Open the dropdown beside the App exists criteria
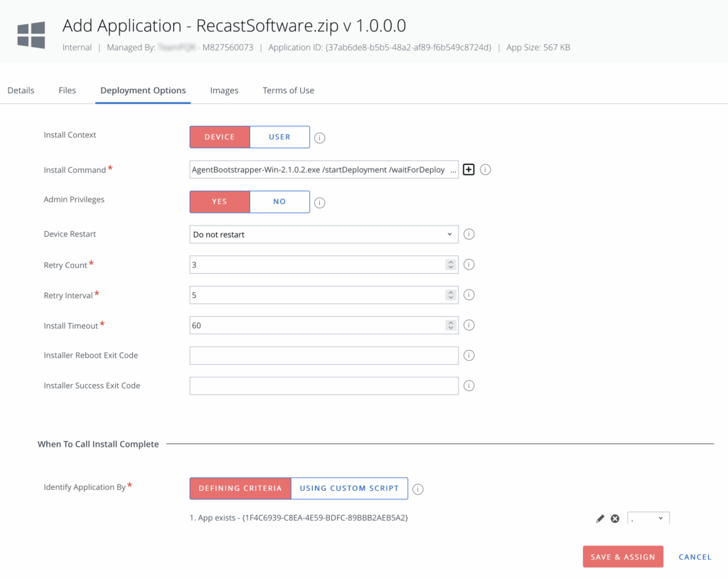 (x=648, y=519)
